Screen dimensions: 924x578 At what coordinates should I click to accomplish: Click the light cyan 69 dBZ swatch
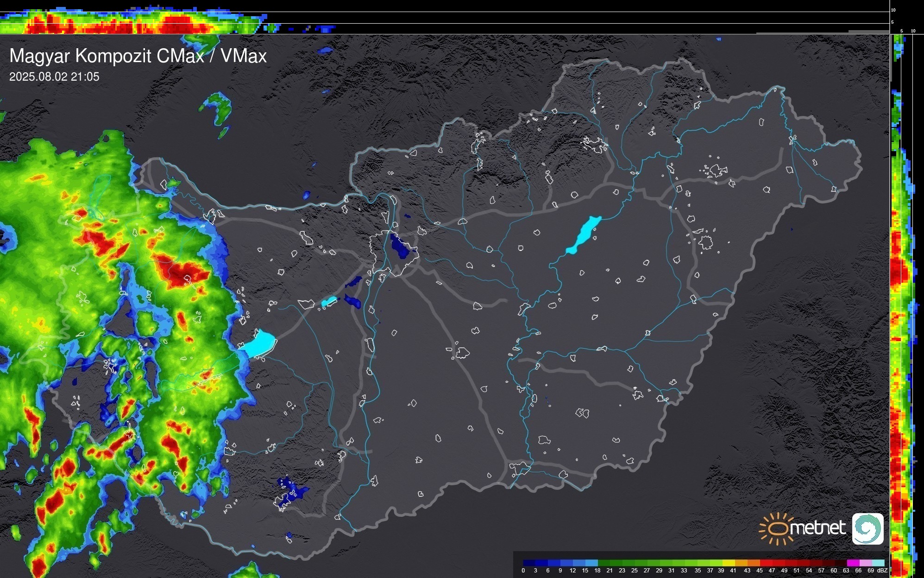[x=878, y=563]
